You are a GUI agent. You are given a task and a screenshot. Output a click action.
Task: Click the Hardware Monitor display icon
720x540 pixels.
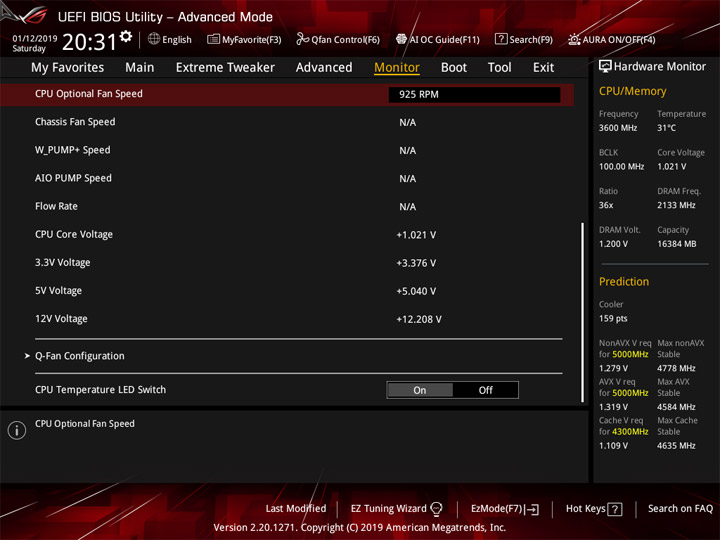(605, 66)
